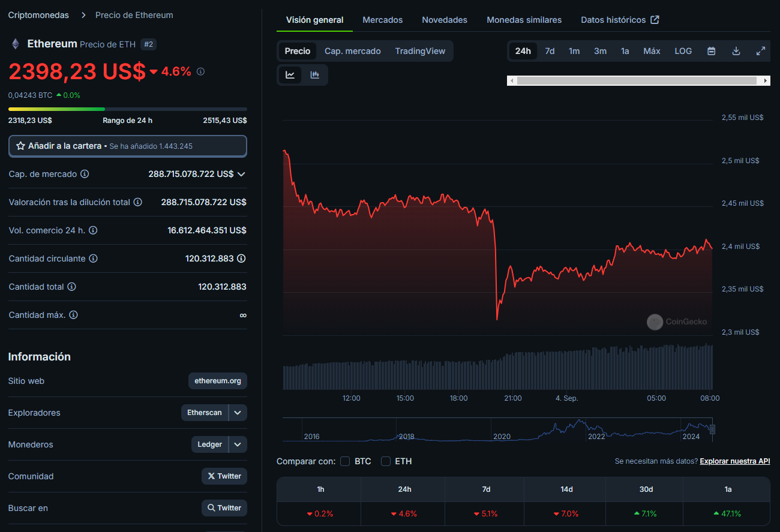Open the Datos históricos tab
This screenshot has width=780, height=532.
pyautogui.click(x=620, y=20)
